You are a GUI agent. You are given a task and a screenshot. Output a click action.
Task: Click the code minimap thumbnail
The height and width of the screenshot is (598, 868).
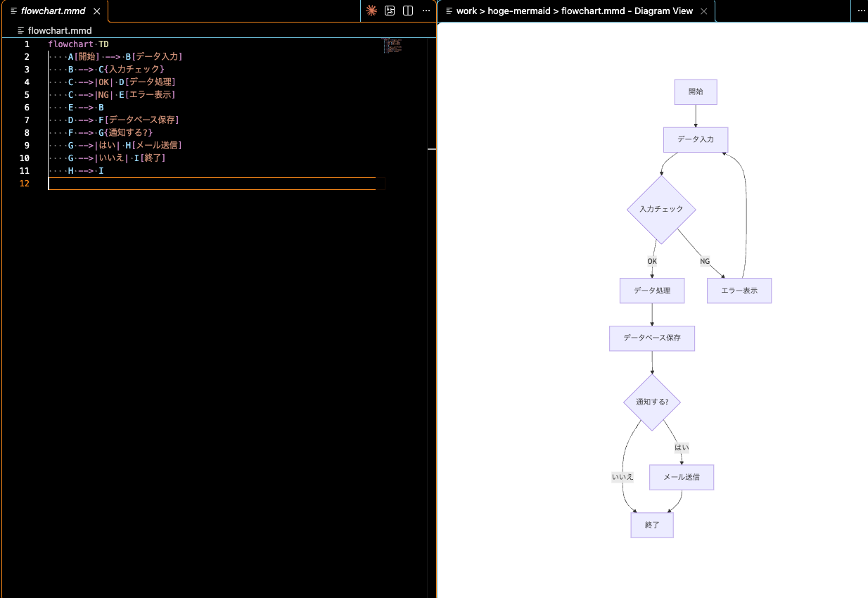[392, 46]
